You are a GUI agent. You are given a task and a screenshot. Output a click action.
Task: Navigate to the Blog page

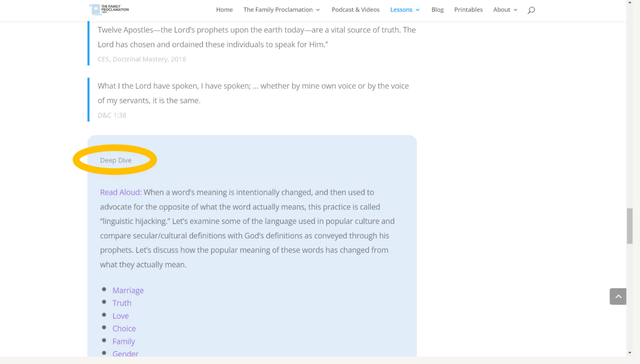coord(437,9)
